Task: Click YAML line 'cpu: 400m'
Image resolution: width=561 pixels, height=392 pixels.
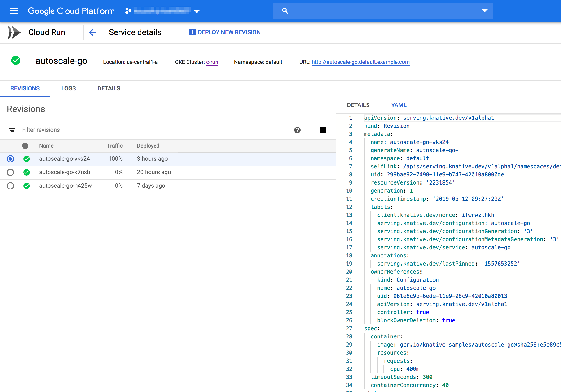Action: click(x=405, y=369)
